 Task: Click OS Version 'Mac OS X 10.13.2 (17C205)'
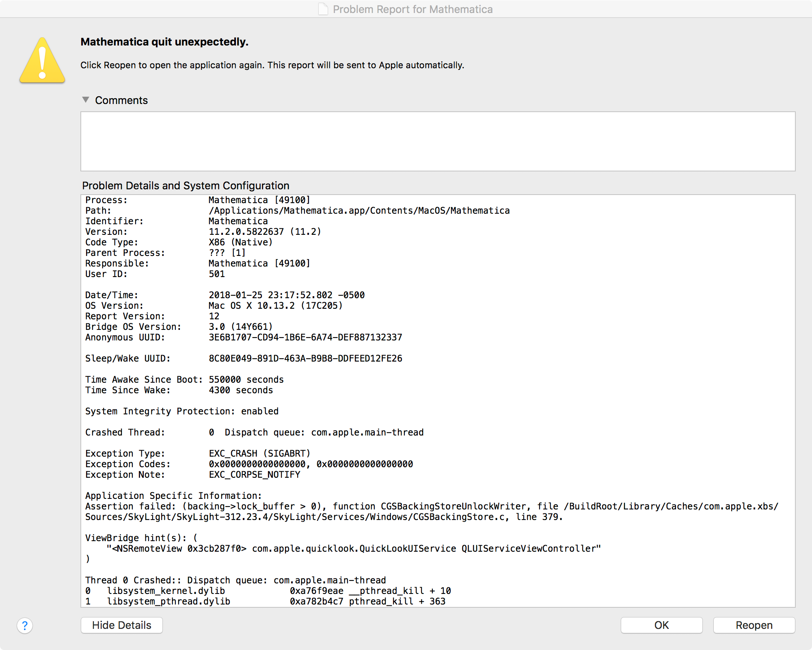[276, 305]
